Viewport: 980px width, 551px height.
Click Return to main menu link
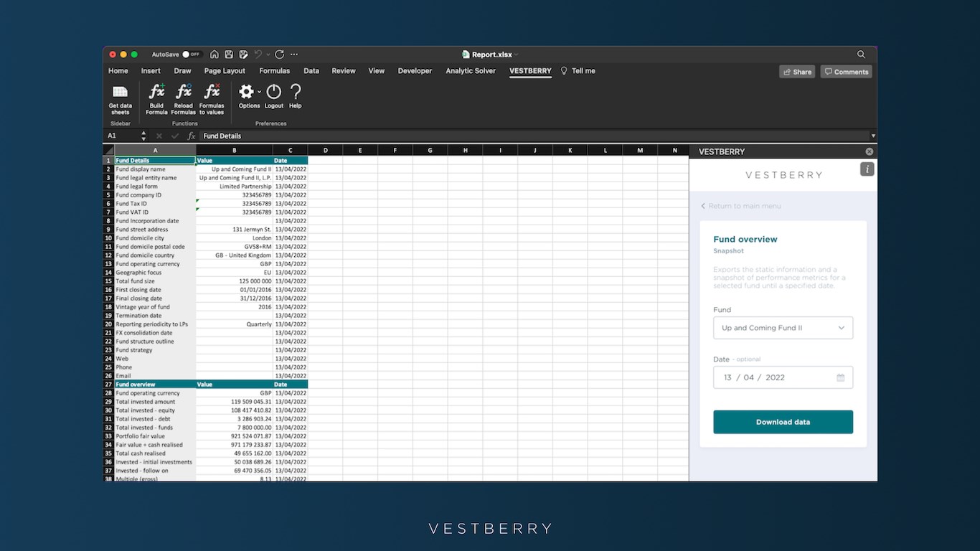(741, 206)
